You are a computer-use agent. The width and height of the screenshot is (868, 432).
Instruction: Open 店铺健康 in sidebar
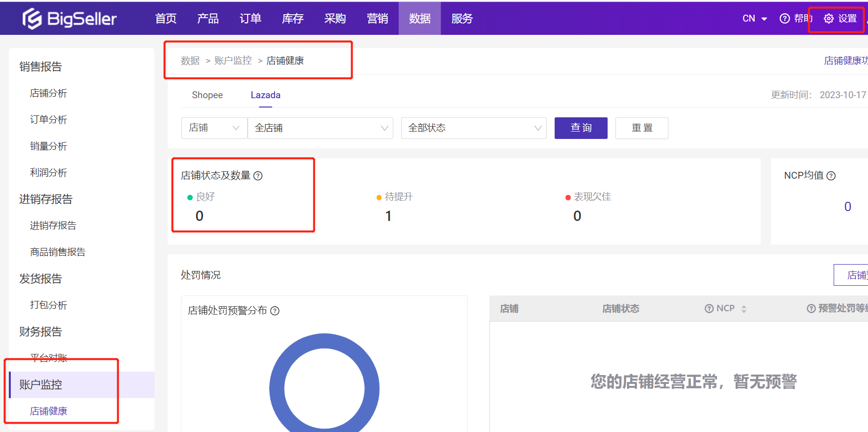49,411
